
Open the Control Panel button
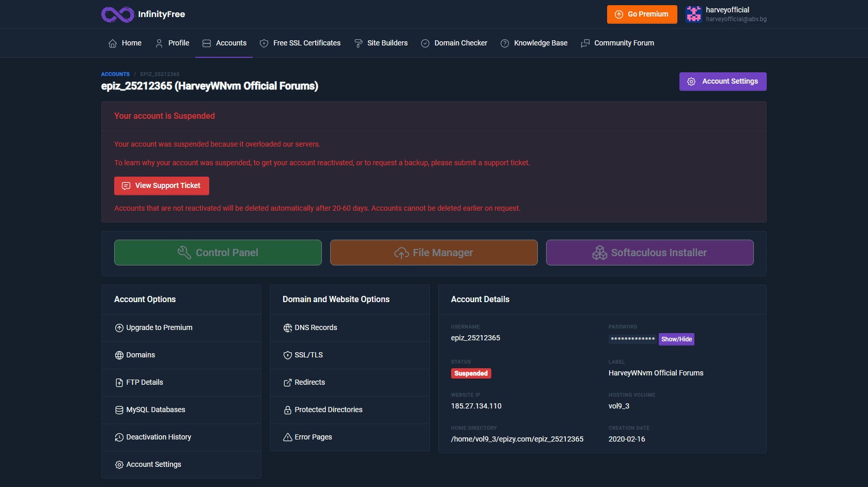tap(218, 253)
